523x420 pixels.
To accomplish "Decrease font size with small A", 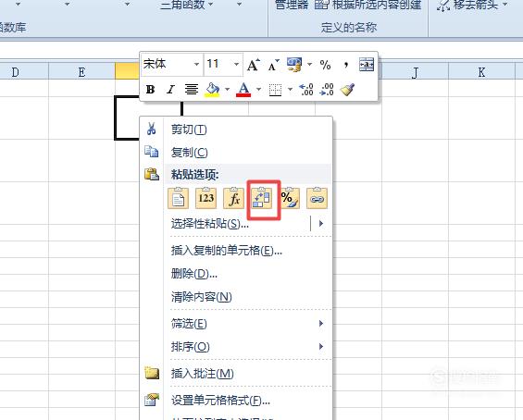I will point(273,65).
